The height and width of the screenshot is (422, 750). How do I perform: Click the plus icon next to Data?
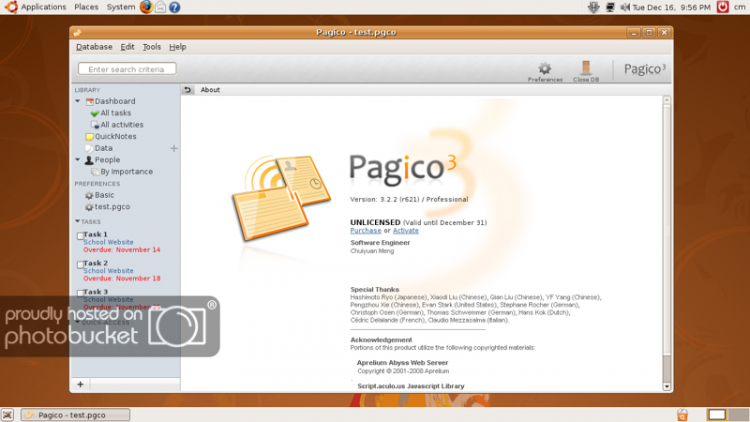tap(174, 148)
